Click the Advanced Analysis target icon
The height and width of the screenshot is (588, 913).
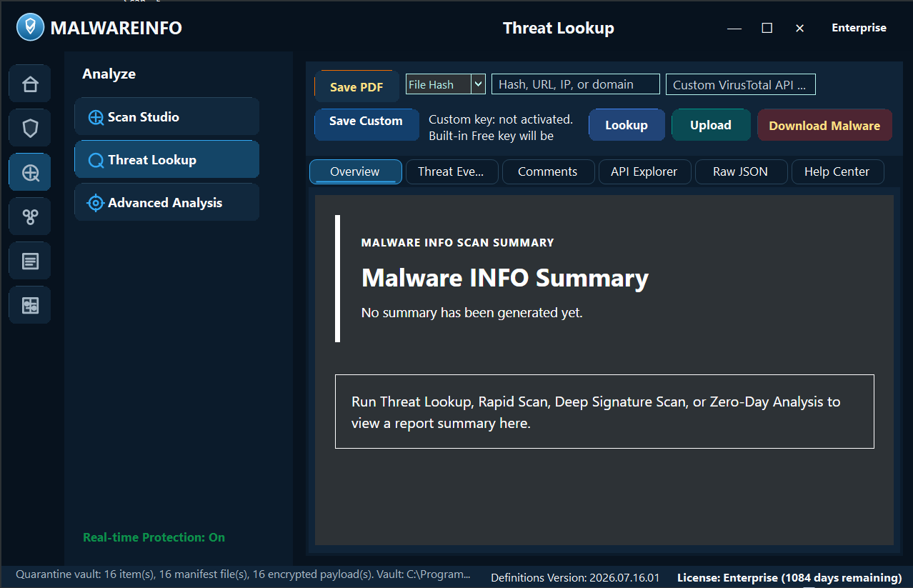[96, 203]
